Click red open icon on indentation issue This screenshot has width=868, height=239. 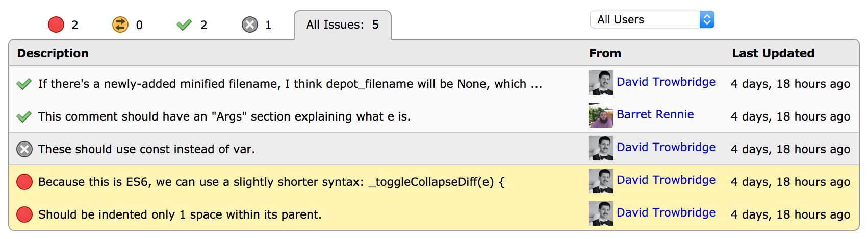coord(24,214)
